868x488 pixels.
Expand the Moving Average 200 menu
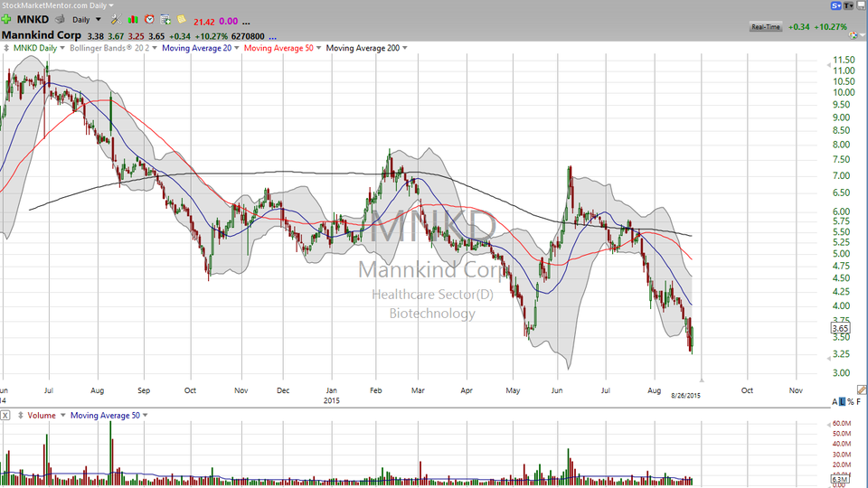(405, 48)
